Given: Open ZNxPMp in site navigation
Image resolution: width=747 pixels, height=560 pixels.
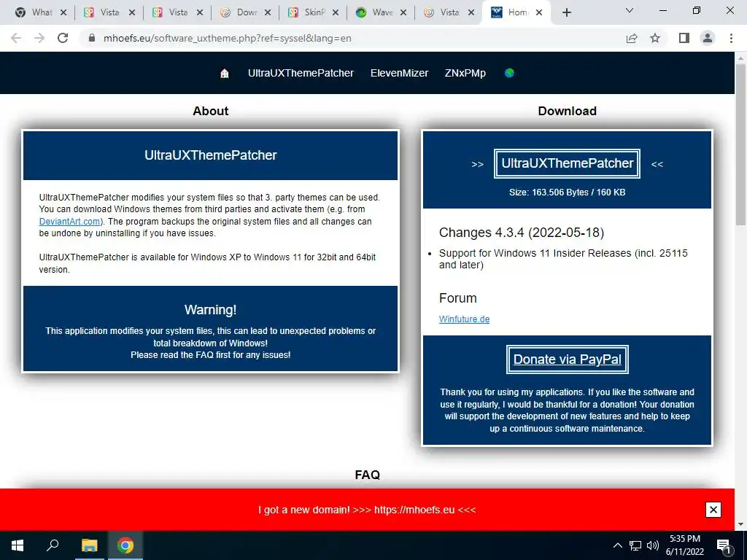Looking at the screenshot, I should pyautogui.click(x=465, y=73).
